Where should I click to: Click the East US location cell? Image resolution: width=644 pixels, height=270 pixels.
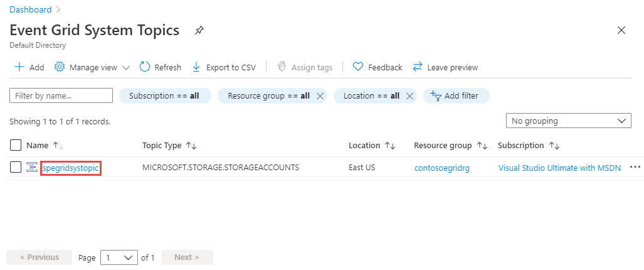362,167
